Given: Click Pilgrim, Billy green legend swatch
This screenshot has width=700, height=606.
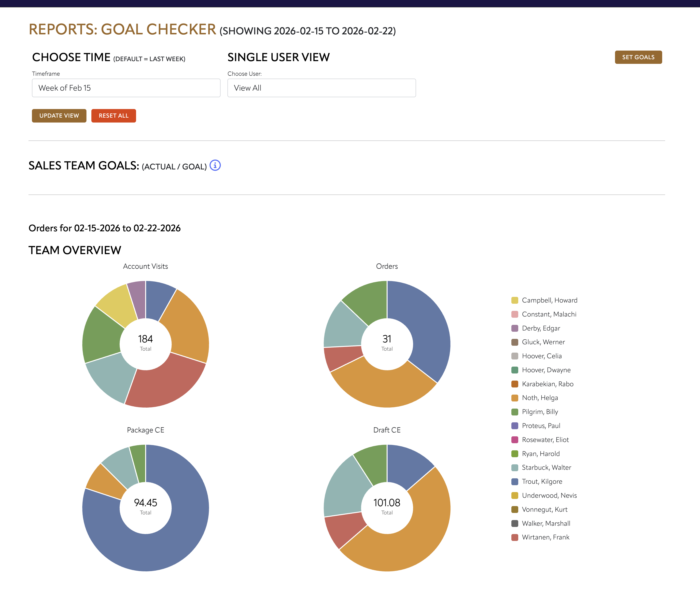Looking at the screenshot, I should pos(515,412).
